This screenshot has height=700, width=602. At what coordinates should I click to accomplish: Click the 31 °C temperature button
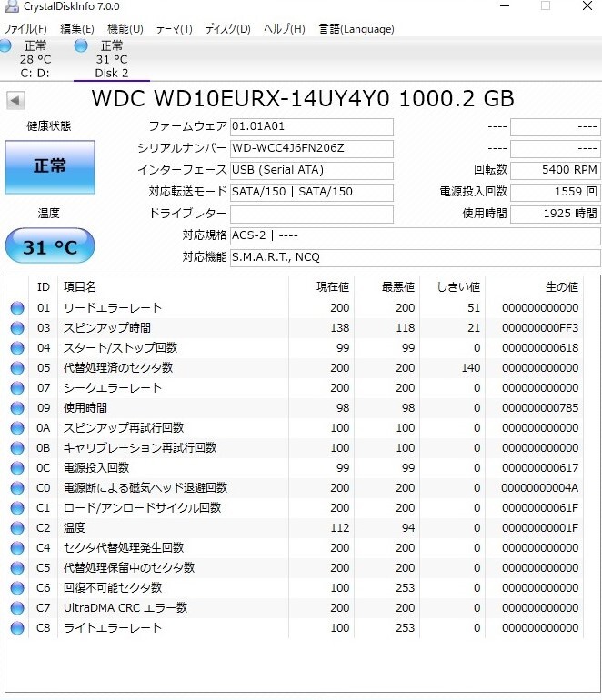click(x=50, y=245)
